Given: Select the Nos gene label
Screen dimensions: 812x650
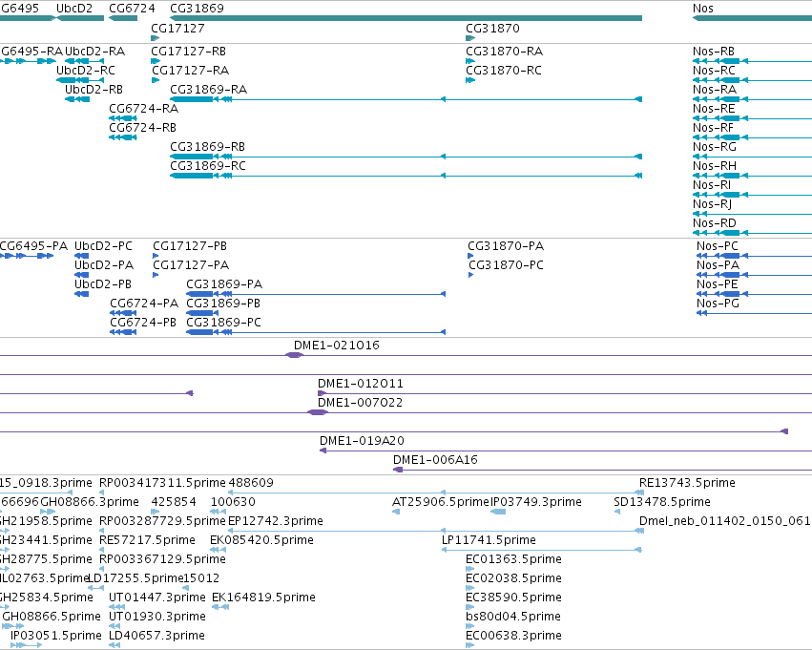Looking at the screenshot, I should pos(702,9).
